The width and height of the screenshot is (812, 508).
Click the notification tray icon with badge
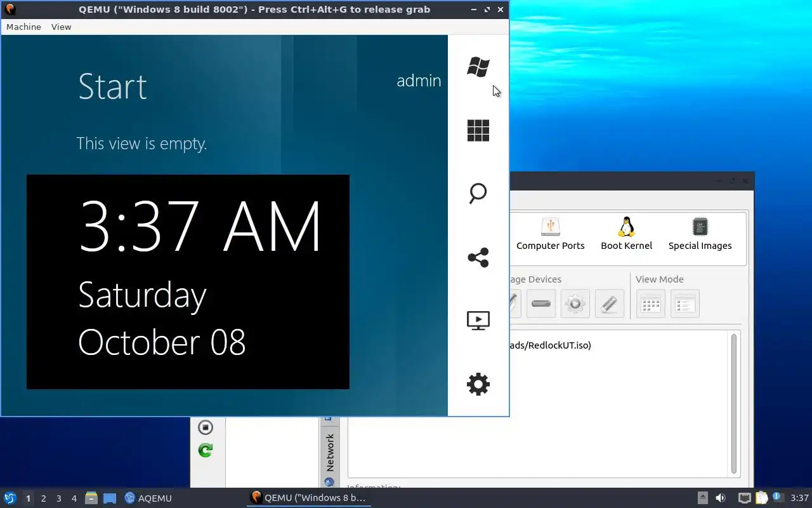coord(778,497)
